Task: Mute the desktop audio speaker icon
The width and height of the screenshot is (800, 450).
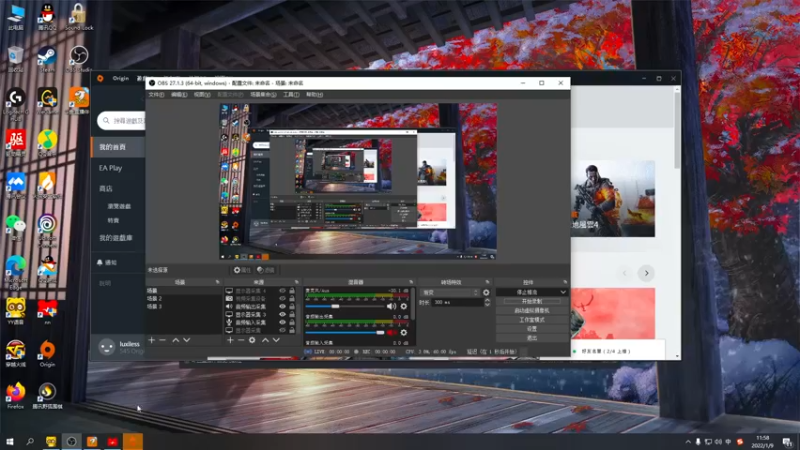Action: pyautogui.click(x=391, y=306)
